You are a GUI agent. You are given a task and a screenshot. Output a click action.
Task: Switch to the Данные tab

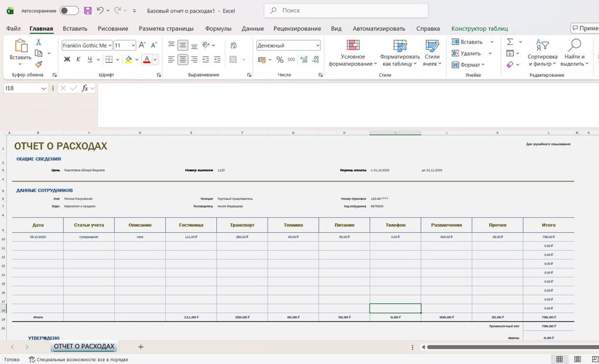[x=253, y=29]
